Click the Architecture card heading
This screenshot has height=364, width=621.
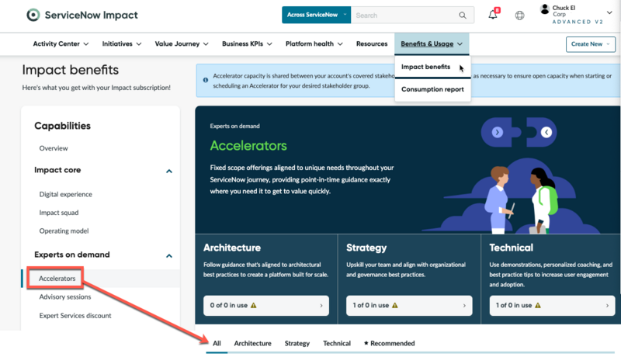[x=232, y=248]
